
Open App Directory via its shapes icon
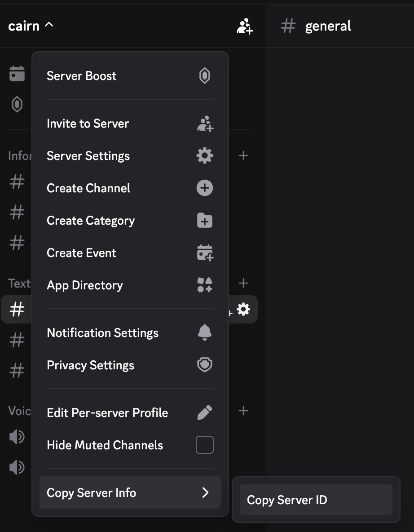(x=205, y=285)
